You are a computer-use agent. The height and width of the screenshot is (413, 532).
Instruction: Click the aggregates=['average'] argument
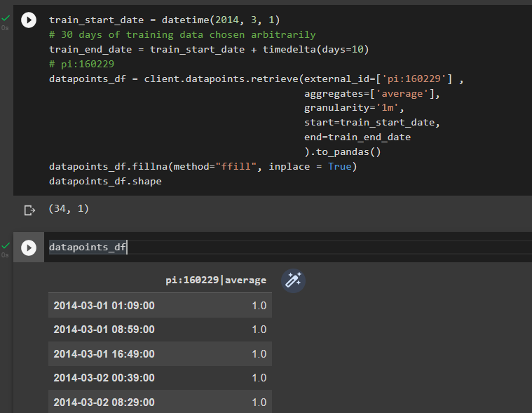(372, 93)
